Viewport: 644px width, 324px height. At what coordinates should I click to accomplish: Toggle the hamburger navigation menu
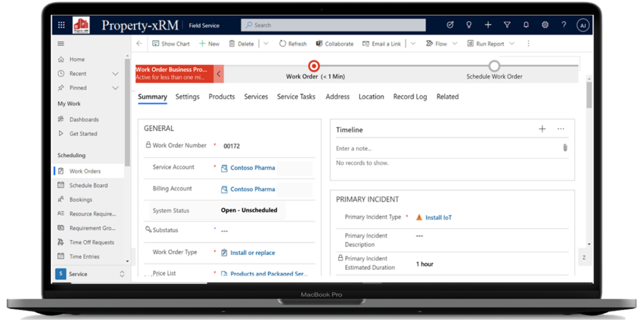tap(61, 43)
